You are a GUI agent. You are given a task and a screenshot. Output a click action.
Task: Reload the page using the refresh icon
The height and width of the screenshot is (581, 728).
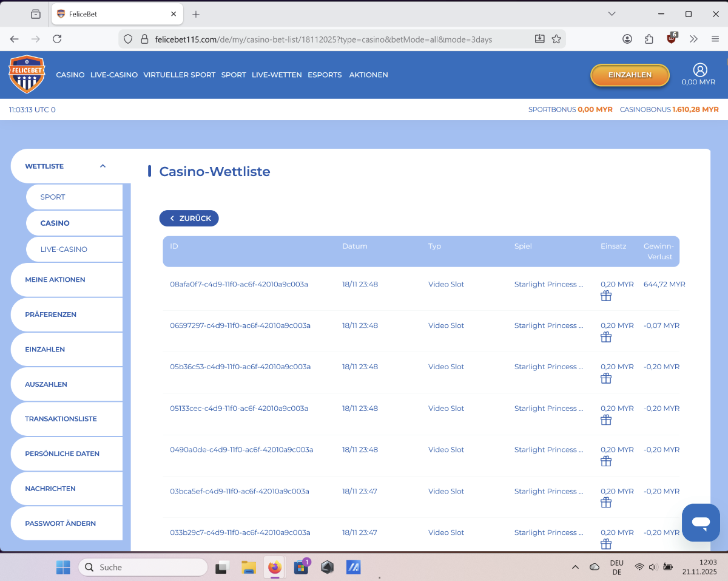pos(57,39)
